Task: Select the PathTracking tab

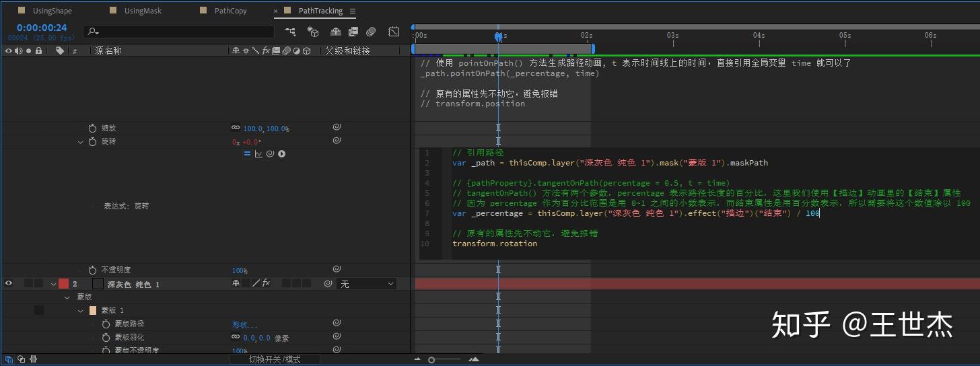Action: click(320, 11)
